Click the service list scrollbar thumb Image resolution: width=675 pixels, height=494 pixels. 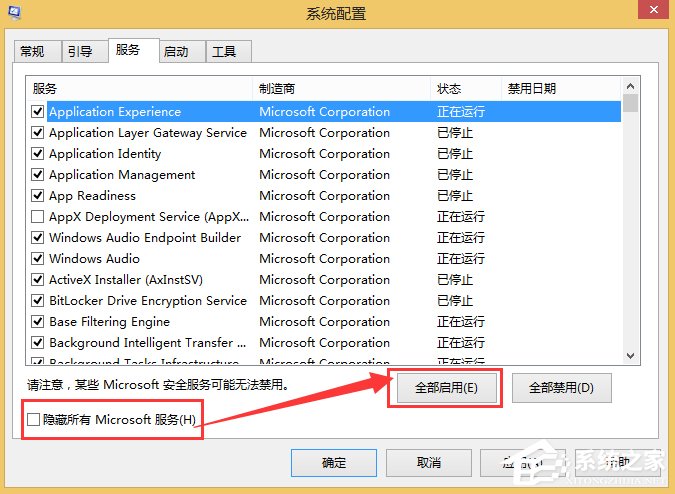coord(630,103)
